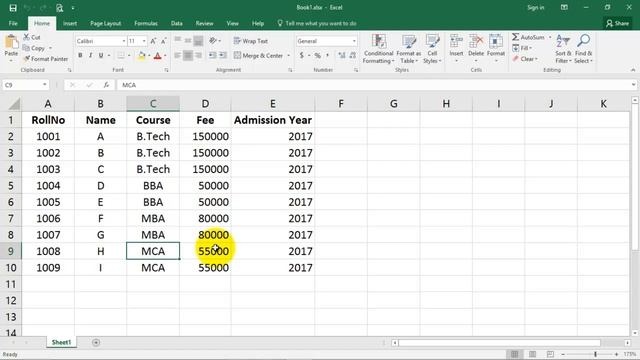Screen dimensions: 640x360
Task: Switch to the Insert tab
Action: (70, 23)
